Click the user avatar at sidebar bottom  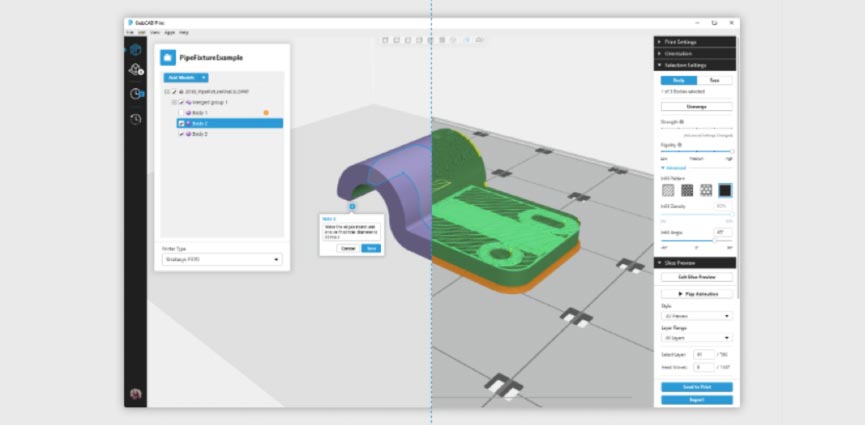(x=136, y=394)
